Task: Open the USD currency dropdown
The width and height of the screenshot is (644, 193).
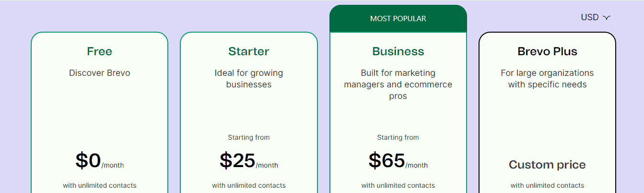Action: pos(596,17)
